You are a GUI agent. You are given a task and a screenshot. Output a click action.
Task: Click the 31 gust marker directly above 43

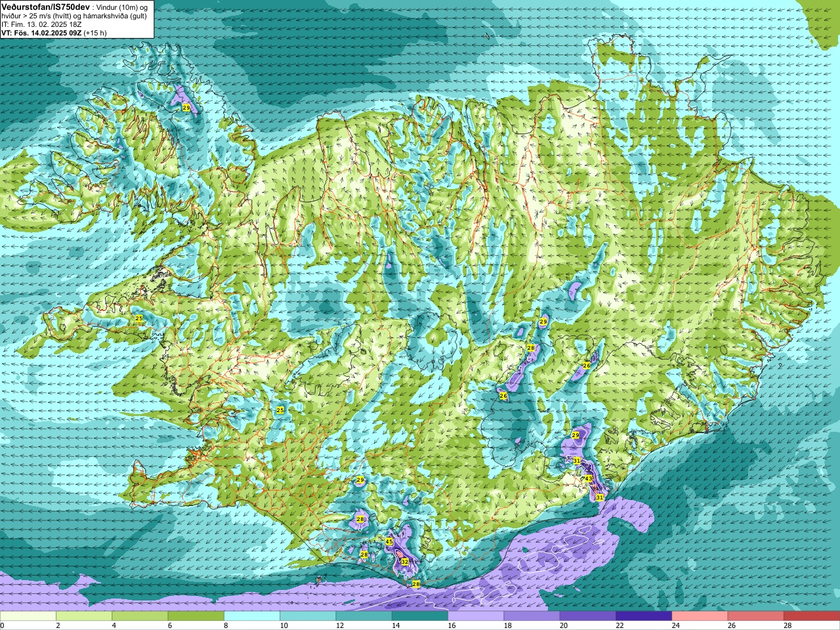577,461
